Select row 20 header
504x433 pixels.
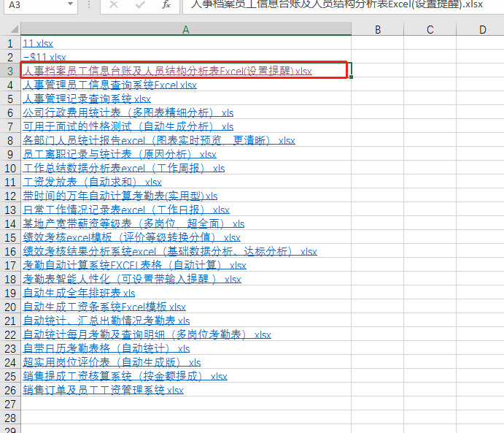(10, 307)
